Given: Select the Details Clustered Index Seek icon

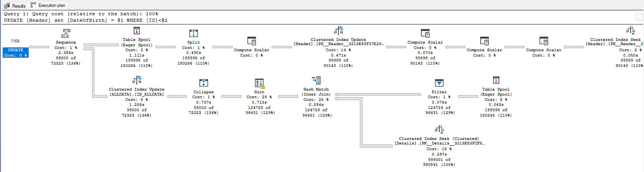Looking at the screenshot, I should point(439,130).
